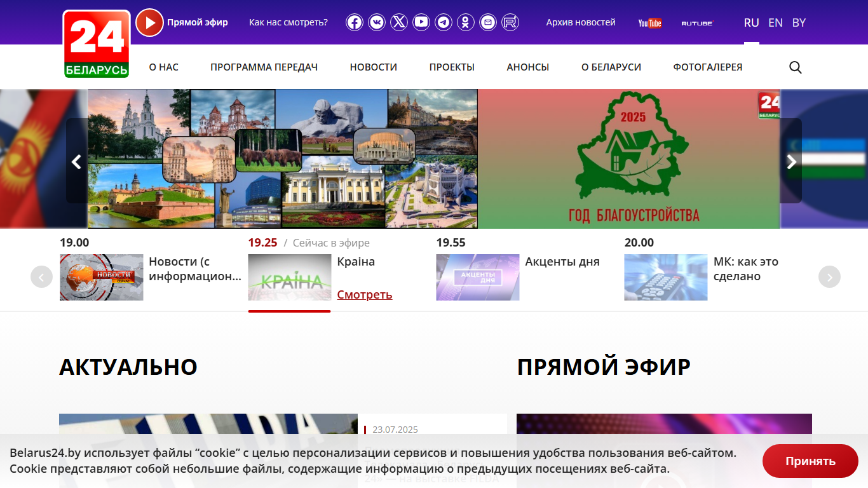
Task: Click the Смотреть link
Action: pos(365,295)
